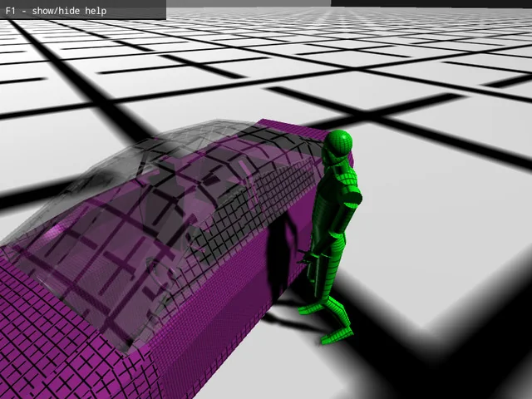Click the green character's lowered hand
532x399 pixels.
point(309,259)
